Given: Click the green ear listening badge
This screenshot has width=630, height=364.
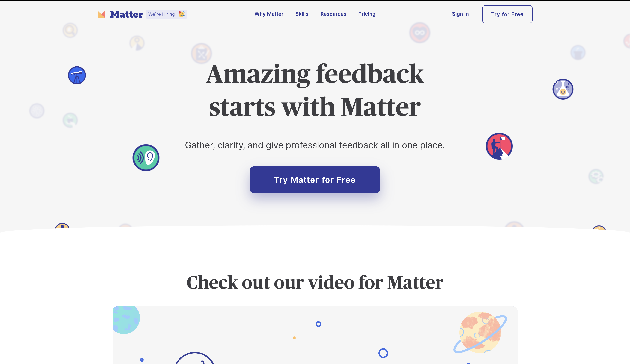Looking at the screenshot, I should click(146, 158).
